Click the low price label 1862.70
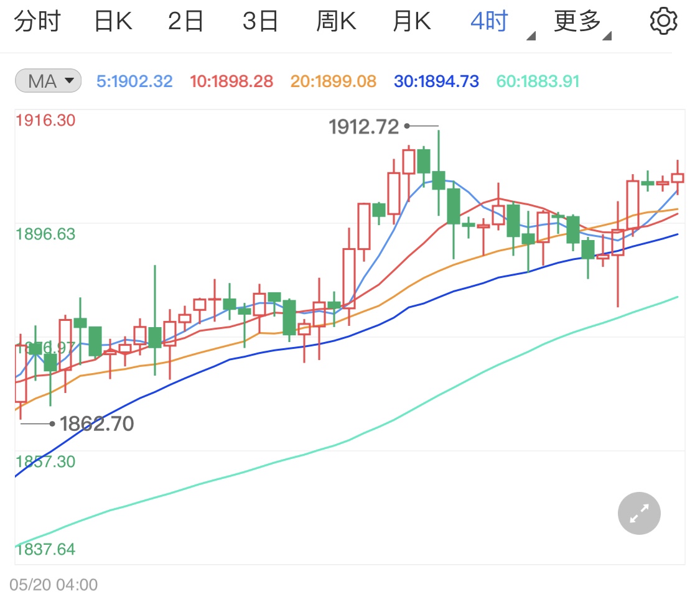The image size is (700, 597). click(97, 423)
